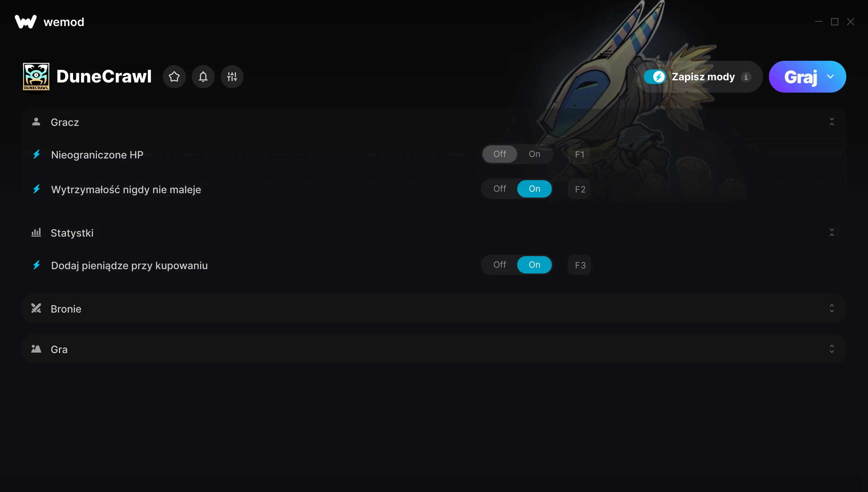Click the favorite star icon next to DuneCrawl
The height and width of the screenshot is (492, 868).
click(174, 77)
